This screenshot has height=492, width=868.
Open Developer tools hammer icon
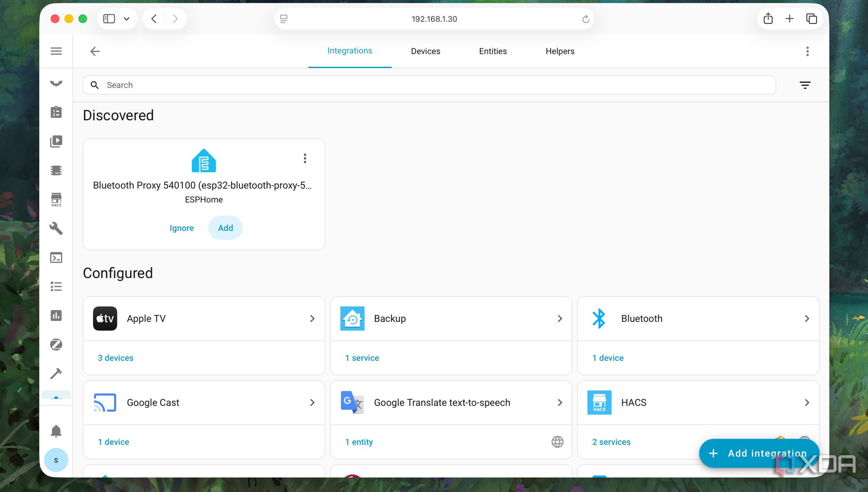(56, 374)
